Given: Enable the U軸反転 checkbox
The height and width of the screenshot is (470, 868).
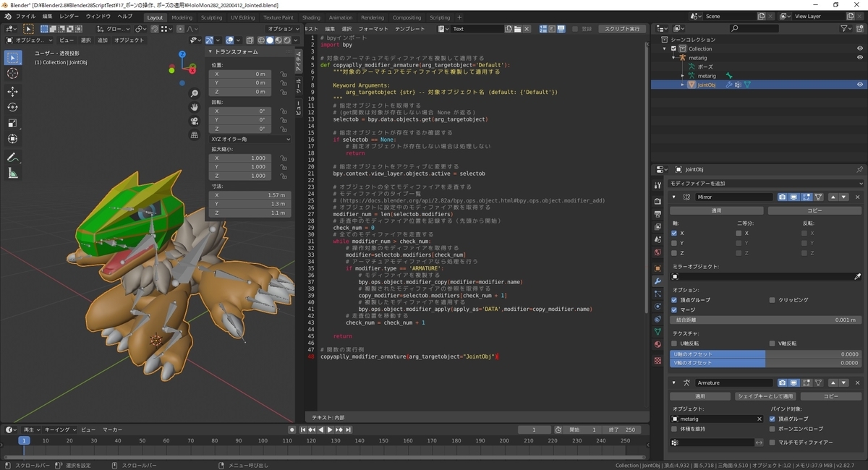Looking at the screenshot, I should tap(674, 343).
